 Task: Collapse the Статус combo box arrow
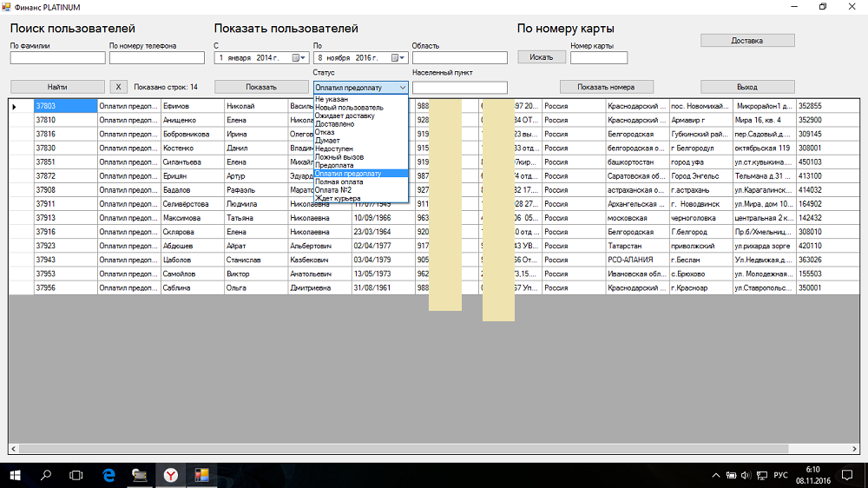point(402,88)
